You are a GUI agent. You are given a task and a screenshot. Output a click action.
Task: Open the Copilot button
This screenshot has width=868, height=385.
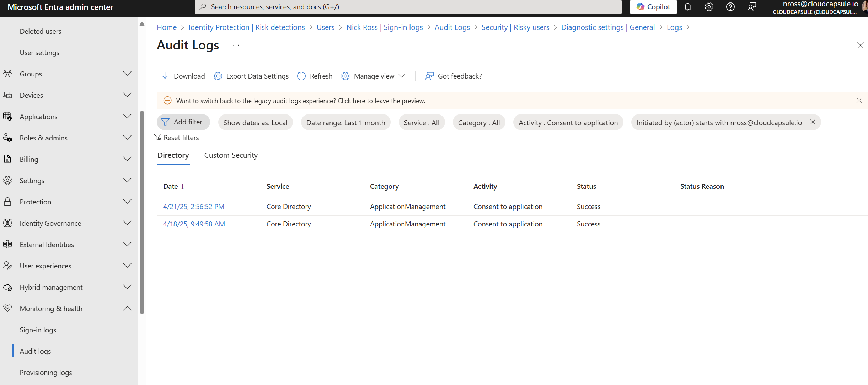point(653,7)
